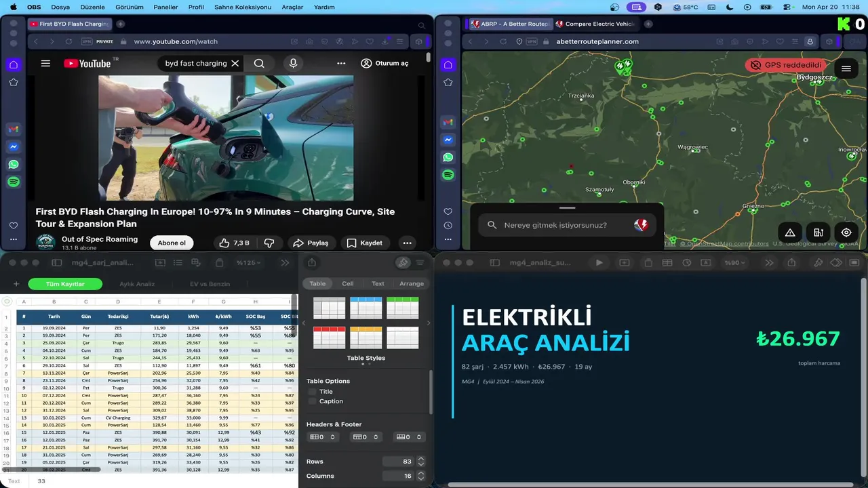Image resolution: width=868 pixels, height=488 pixels.
Task: Click the YouTube search magnifier button
Action: pyautogui.click(x=259, y=63)
